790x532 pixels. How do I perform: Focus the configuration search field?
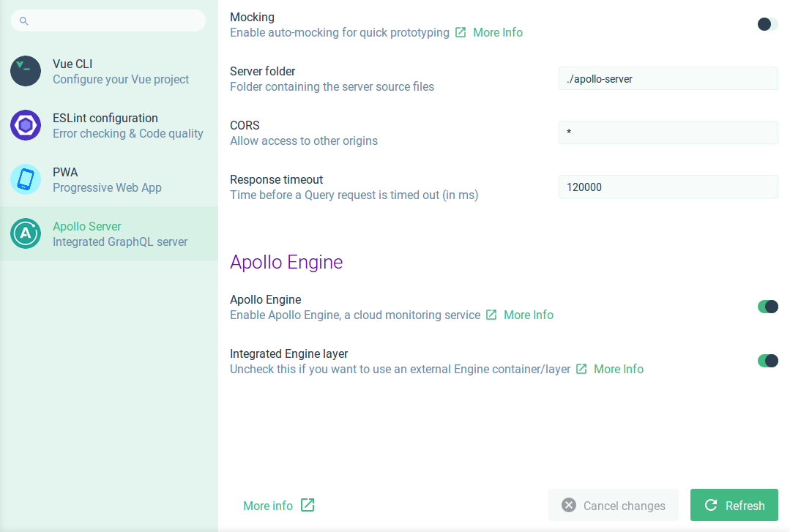108,20
